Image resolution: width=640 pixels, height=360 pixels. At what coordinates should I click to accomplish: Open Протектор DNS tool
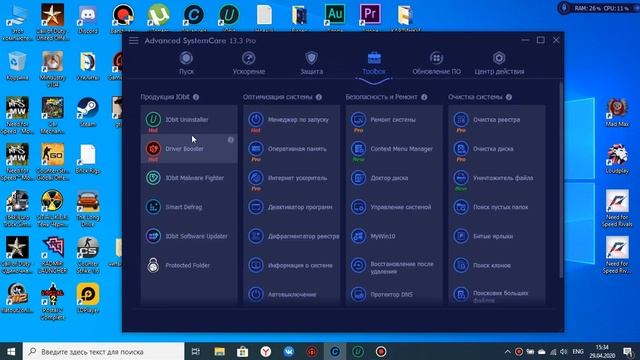click(x=394, y=294)
